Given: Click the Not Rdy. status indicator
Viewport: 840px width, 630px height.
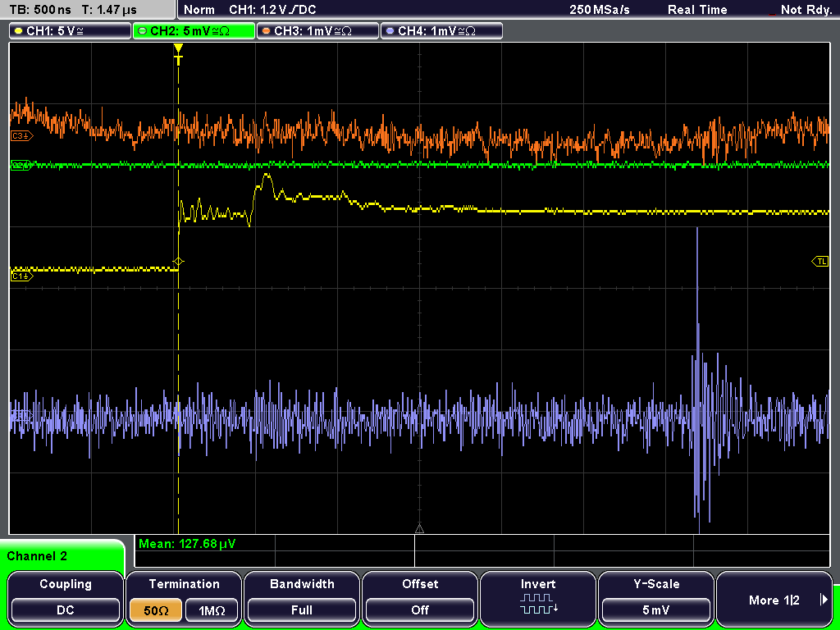Looking at the screenshot, I should pyautogui.click(x=806, y=10).
